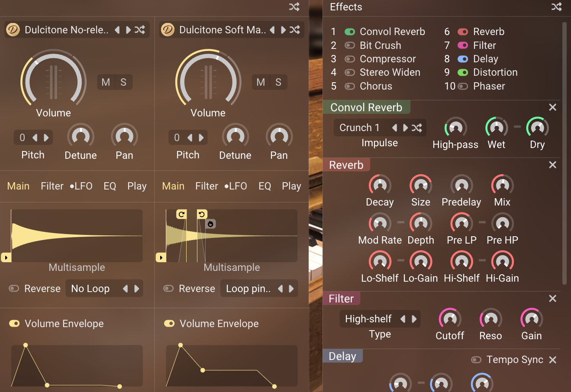Click next arrow on High-shelf filter Type
571x392 pixels.
click(414, 319)
